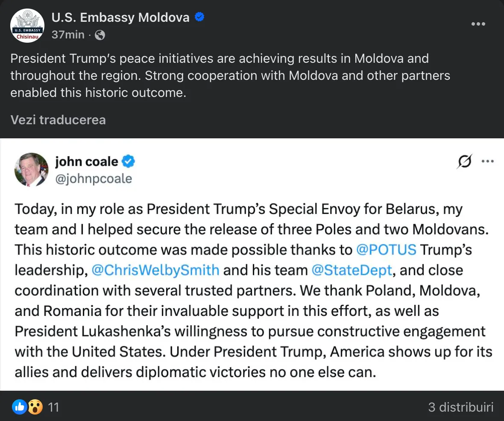This screenshot has height=421, width=504.
Task: Open U.S. Embassy Chisinau profile picture
Action: coord(27,26)
